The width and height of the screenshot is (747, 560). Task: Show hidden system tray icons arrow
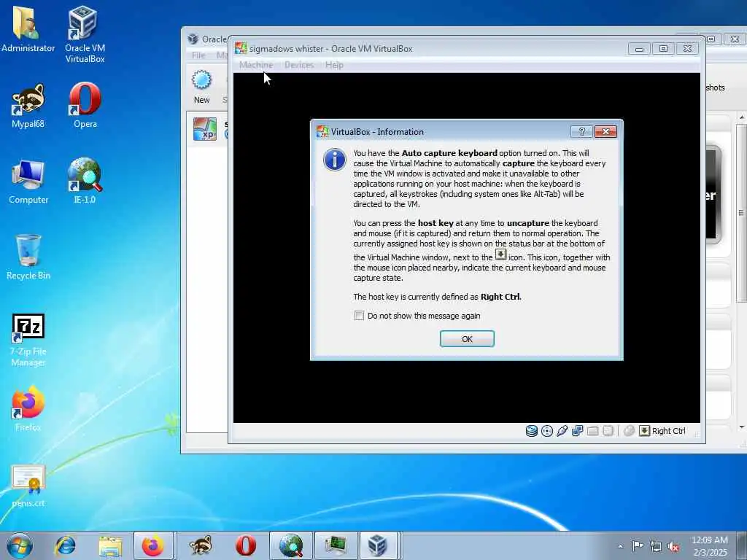[620, 546]
